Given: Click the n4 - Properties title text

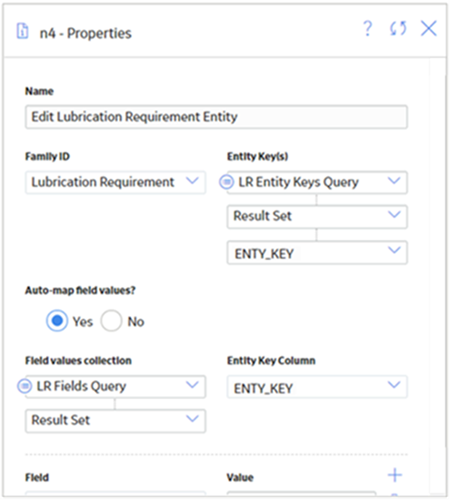Looking at the screenshot, I should pyautogui.click(x=86, y=33).
